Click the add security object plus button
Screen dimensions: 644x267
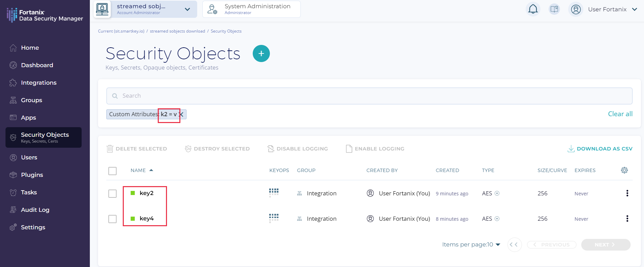point(261,53)
